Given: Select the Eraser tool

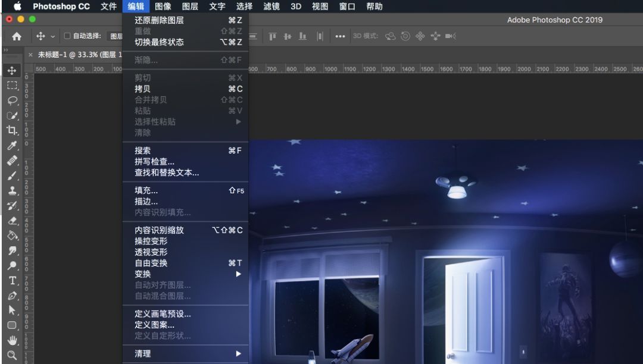Looking at the screenshot, I should click(13, 221).
